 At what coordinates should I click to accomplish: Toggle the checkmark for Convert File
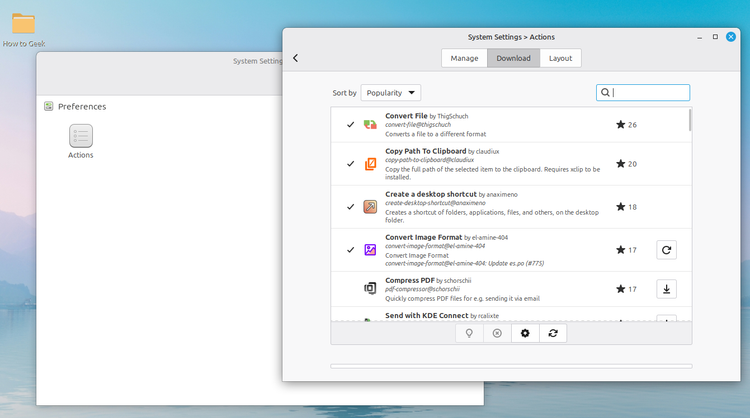point(351,125)
